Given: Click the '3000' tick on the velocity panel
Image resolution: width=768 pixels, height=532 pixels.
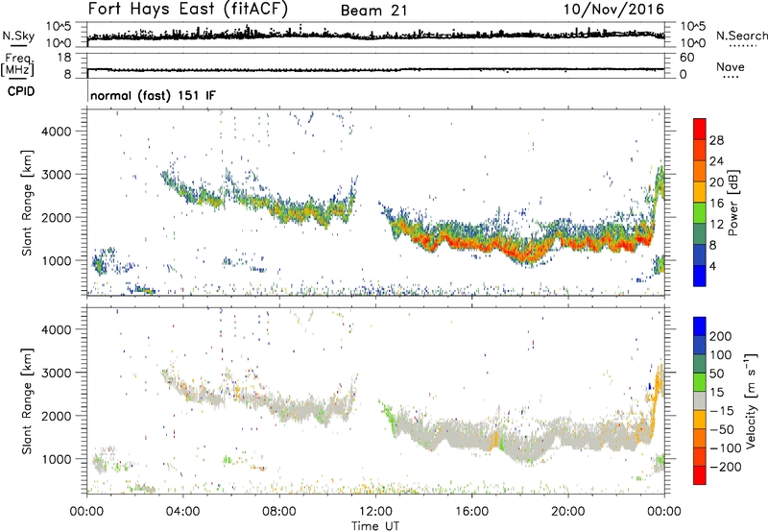Looking at the screenshot, I should [57, 373].
